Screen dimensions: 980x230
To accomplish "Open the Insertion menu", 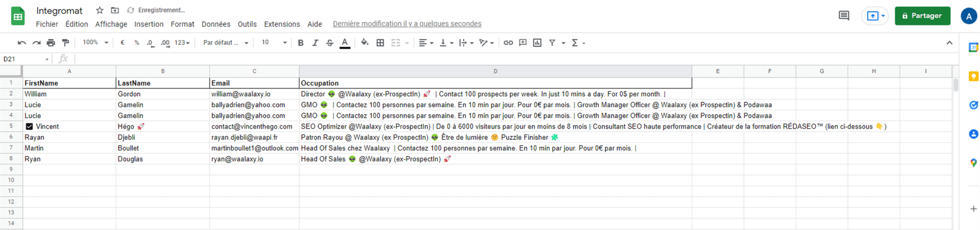I will (149, 24).
